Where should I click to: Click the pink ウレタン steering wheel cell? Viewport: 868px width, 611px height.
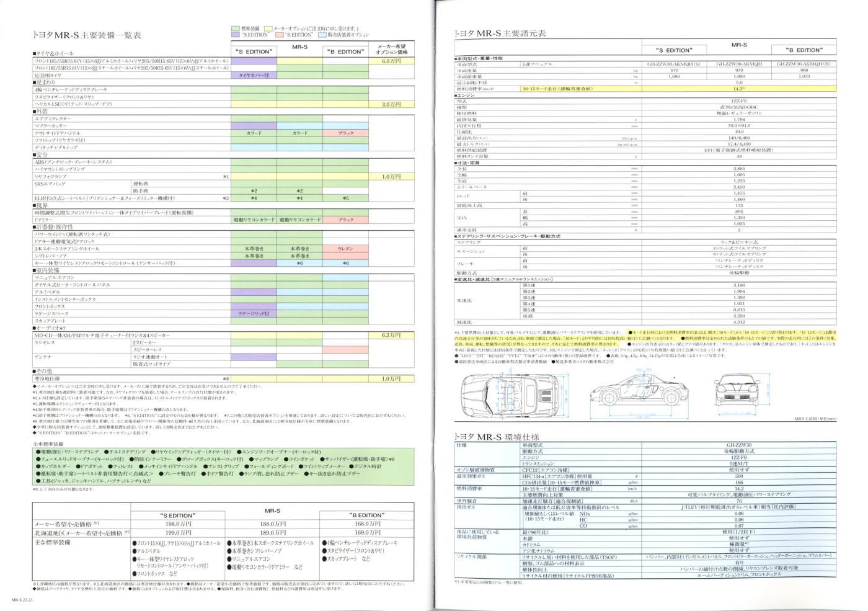pyautogui.click(x=345, y=249)
